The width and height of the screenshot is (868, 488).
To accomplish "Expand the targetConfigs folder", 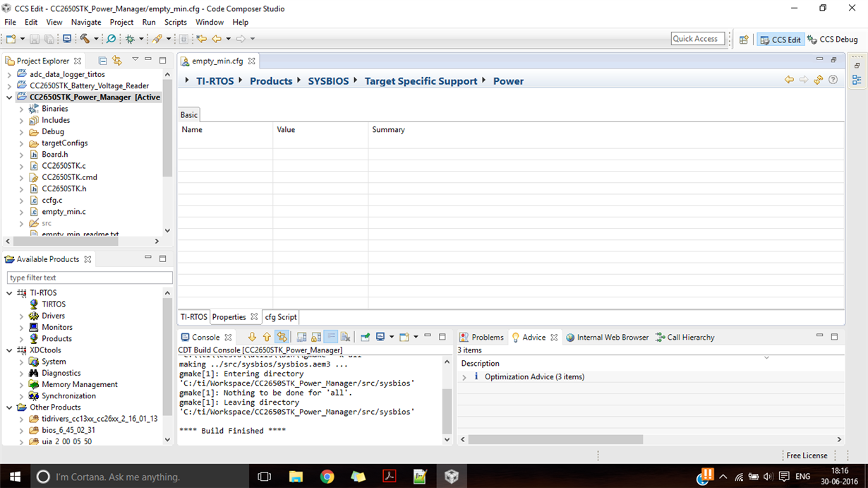I will pyautogui.click(x=21, y=143).
